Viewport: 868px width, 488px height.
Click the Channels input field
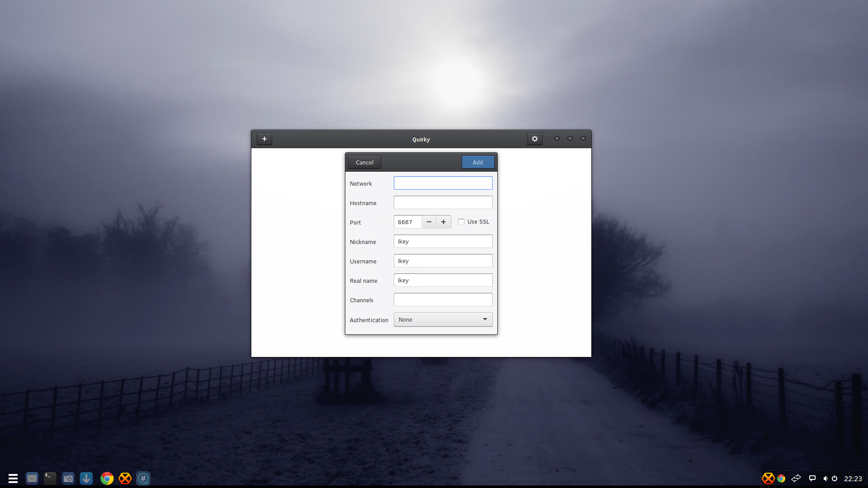[x=443, y=300]
